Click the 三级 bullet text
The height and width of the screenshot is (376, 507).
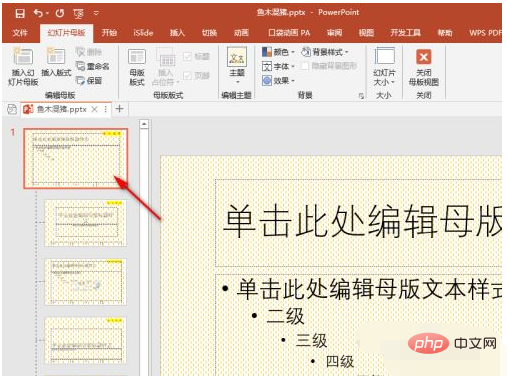[311, 340]
